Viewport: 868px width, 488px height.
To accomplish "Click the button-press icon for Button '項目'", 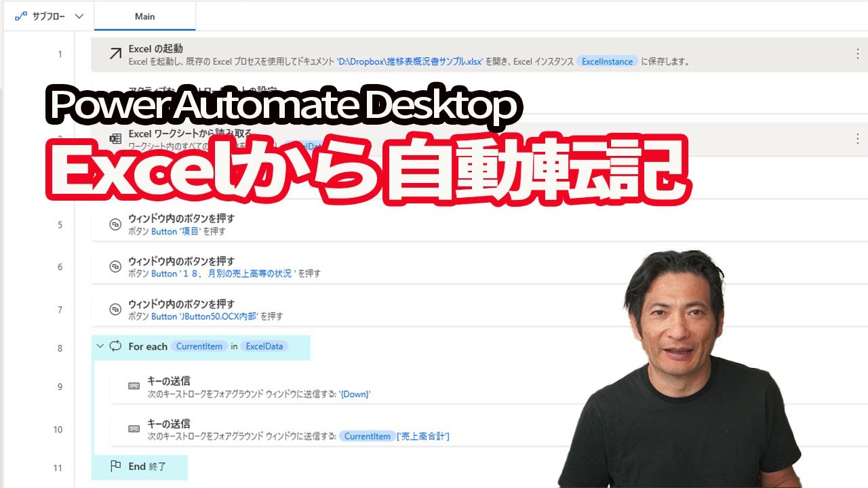I will click(x=115, y=225).
